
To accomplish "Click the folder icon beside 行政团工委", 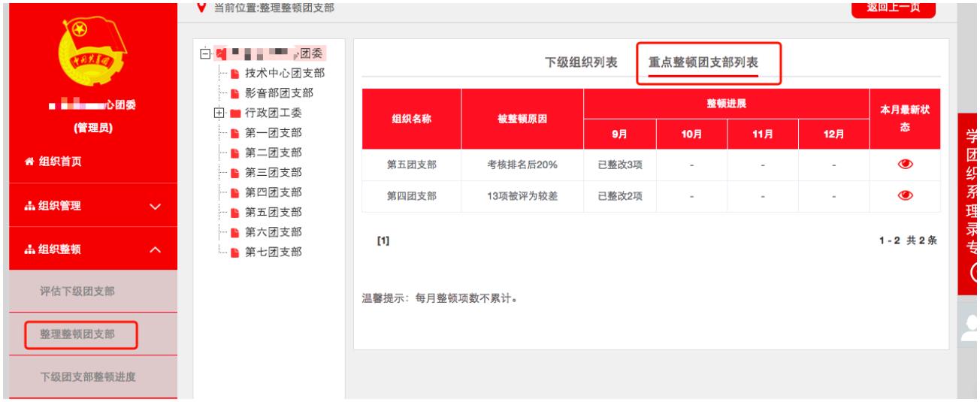I will point(234,113).
